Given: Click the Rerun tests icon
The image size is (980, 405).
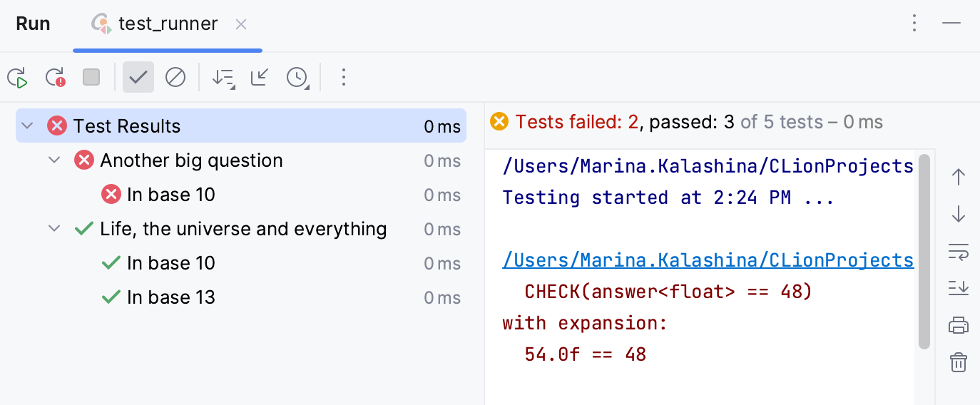Looking at the screenshot, I should (x=17, y=77).
